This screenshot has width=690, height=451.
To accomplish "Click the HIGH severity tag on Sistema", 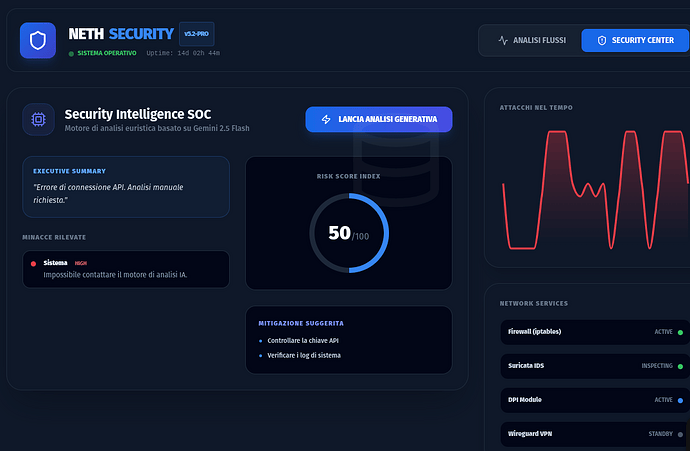I will click(81, 263).
